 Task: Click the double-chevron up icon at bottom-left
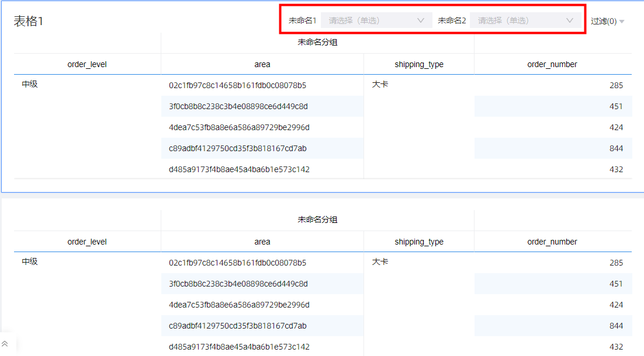(x=5, y=344)
